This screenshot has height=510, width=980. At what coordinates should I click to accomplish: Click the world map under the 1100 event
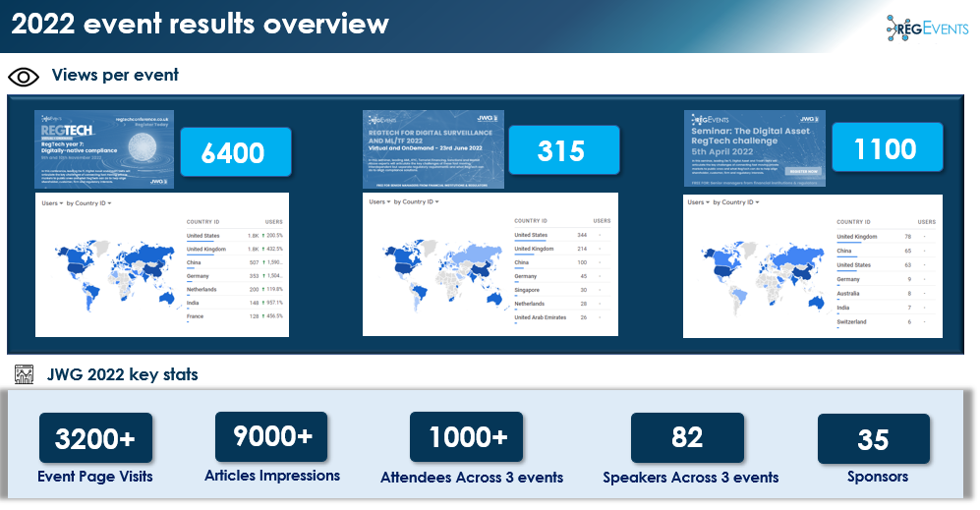coord(764,277)
